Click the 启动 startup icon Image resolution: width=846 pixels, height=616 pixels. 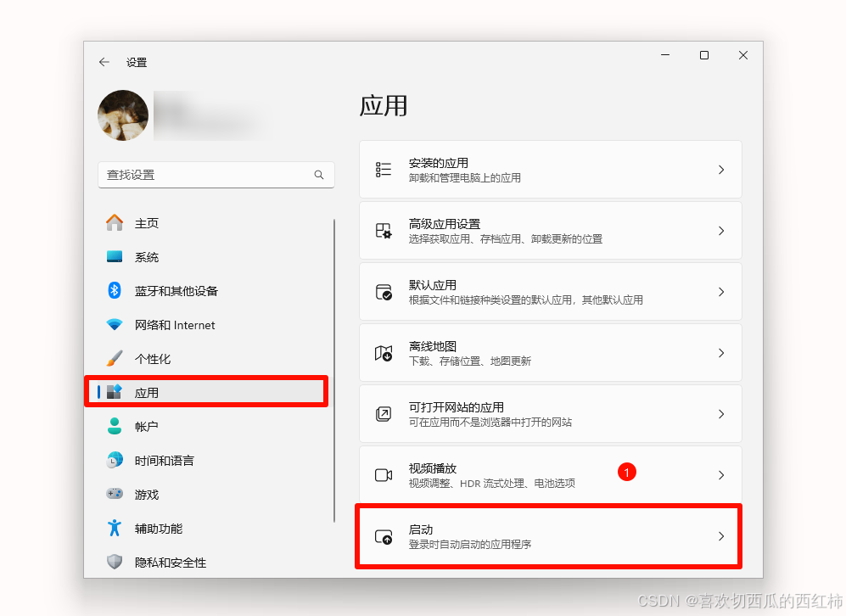[384, 536]
